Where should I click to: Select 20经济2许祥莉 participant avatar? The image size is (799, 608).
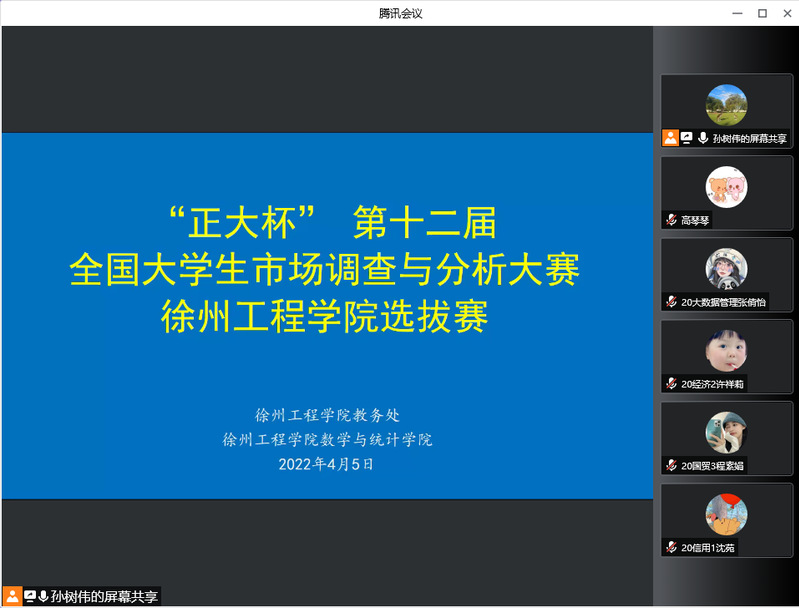[726, 351]
